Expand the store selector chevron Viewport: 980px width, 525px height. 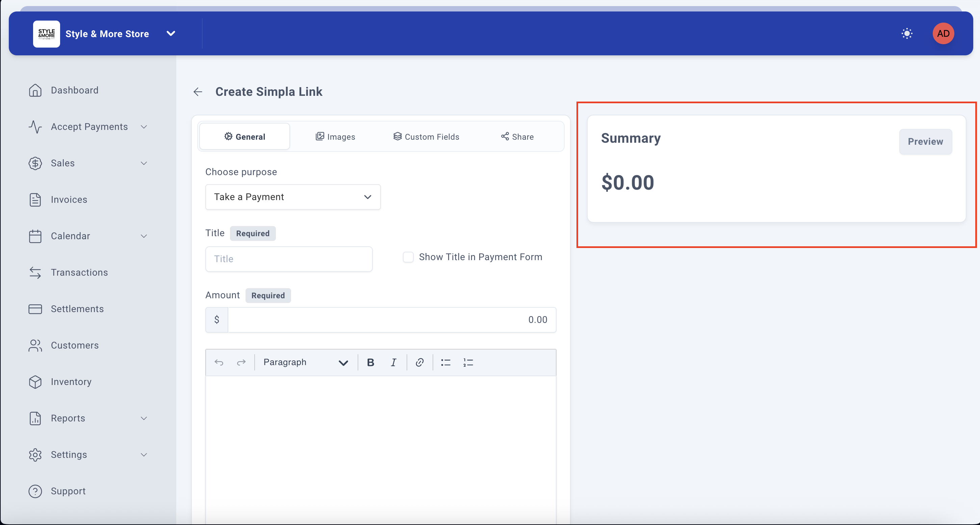coord(171,33)
